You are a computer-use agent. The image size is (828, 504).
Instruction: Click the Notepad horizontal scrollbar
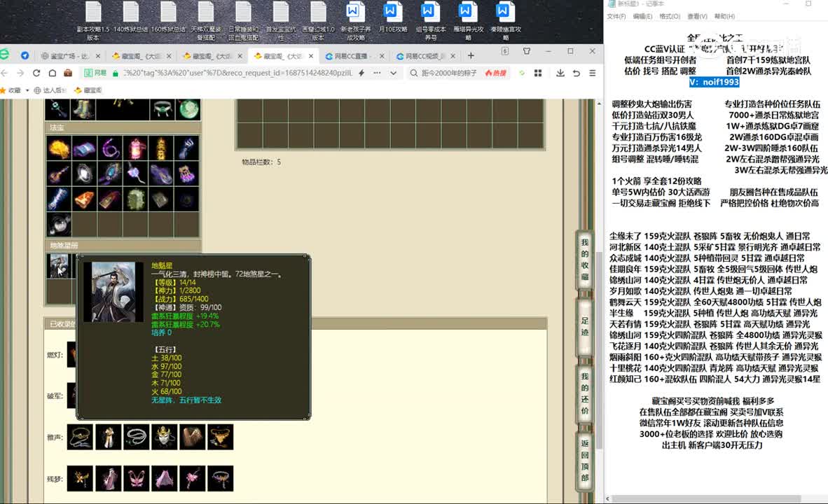pyautogui.click(x=707, y=498)
